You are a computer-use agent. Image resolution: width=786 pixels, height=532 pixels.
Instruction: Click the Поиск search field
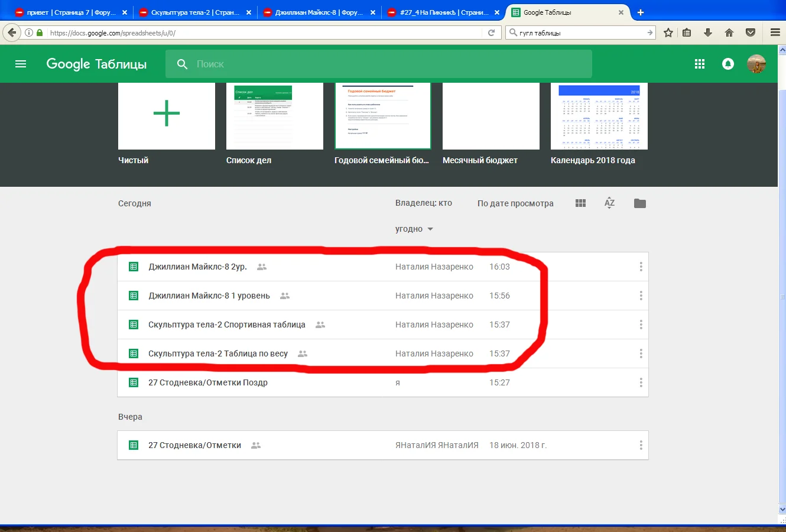tap(390, 64)
